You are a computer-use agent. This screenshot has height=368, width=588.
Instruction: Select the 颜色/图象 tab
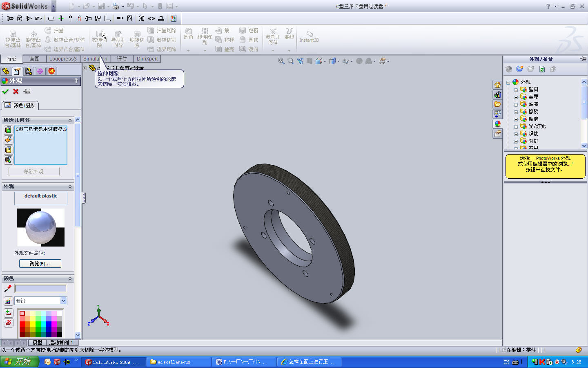(20, 105)
